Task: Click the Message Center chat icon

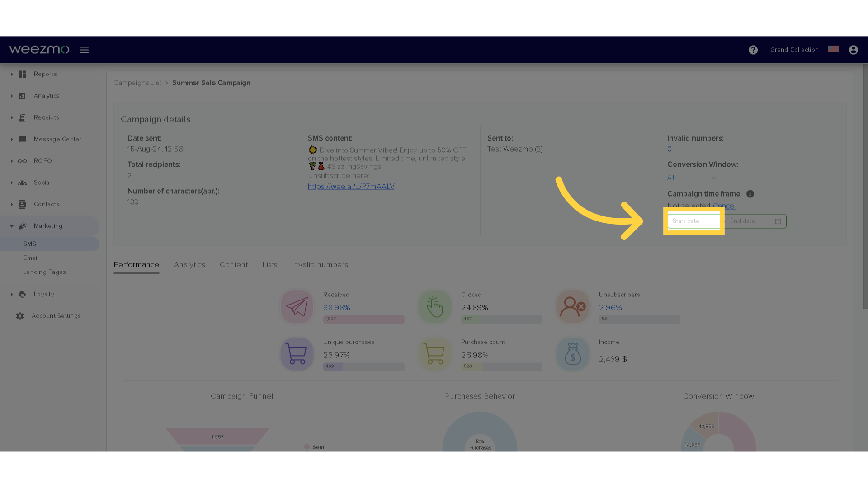Action: click(22, 139)
